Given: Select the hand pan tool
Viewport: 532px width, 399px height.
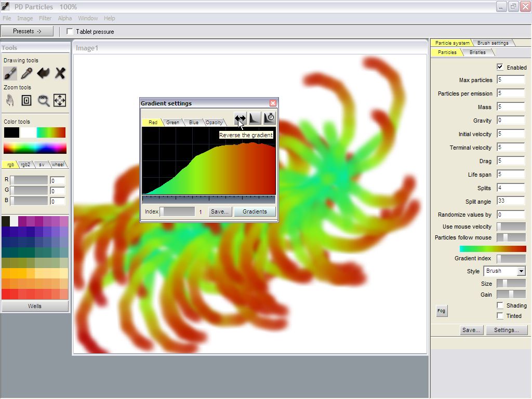Looking at the screenshot, I should 10,100.
